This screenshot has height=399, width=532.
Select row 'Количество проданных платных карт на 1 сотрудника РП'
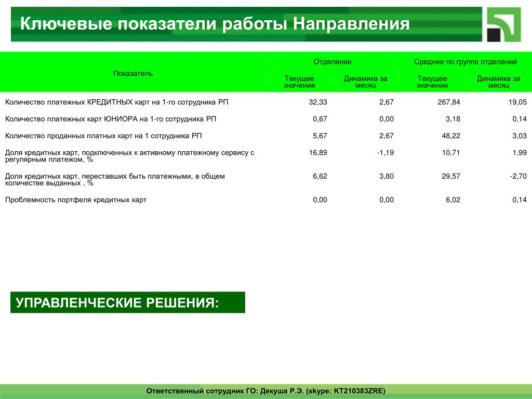tap(266, 136)
